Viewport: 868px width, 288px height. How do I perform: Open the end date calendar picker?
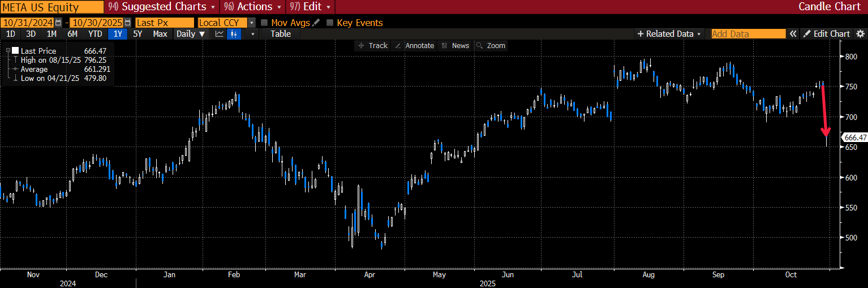point(127,23)
